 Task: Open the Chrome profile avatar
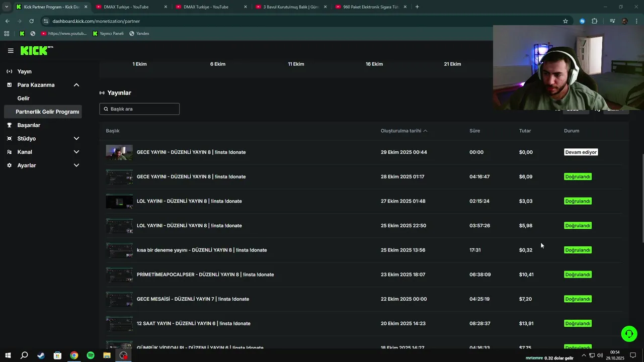[x=625, y=21]
